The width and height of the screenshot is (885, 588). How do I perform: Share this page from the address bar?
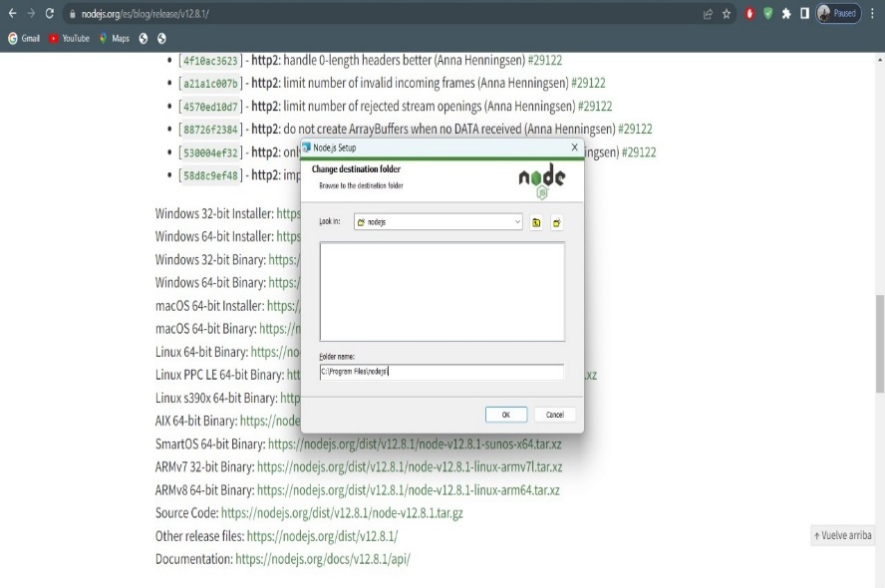coord(708,14)
